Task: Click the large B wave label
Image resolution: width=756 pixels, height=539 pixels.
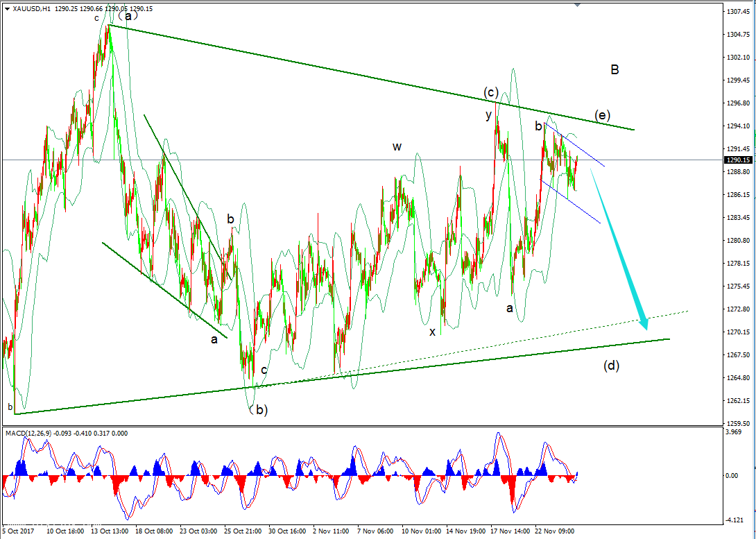Action: [615, 69]
